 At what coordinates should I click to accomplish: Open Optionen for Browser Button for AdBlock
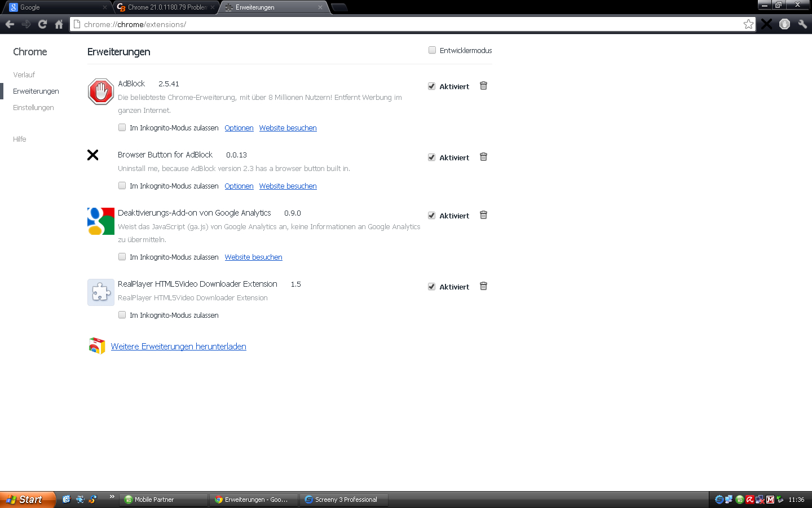click(x=239, y=186)
